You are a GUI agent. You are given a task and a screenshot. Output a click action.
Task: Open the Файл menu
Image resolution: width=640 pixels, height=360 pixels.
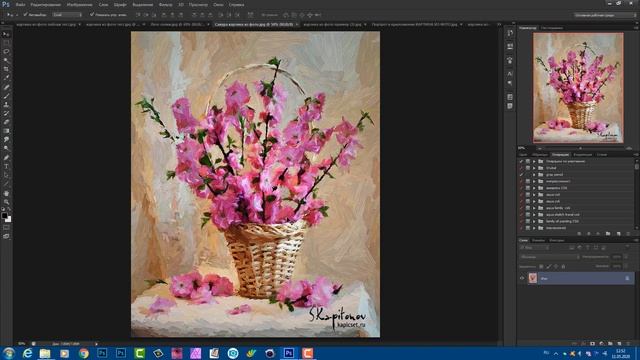click(x=20, y=5)
